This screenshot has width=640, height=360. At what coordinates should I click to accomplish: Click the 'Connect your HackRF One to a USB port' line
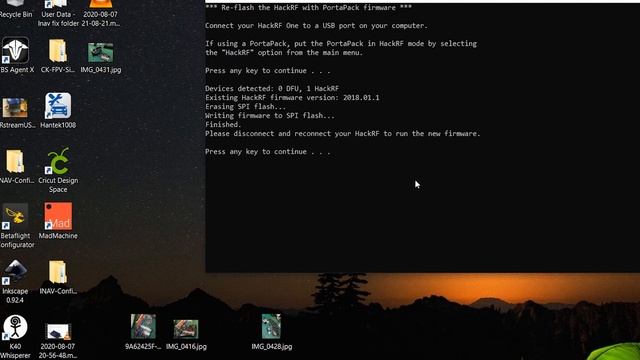[316, 25]
